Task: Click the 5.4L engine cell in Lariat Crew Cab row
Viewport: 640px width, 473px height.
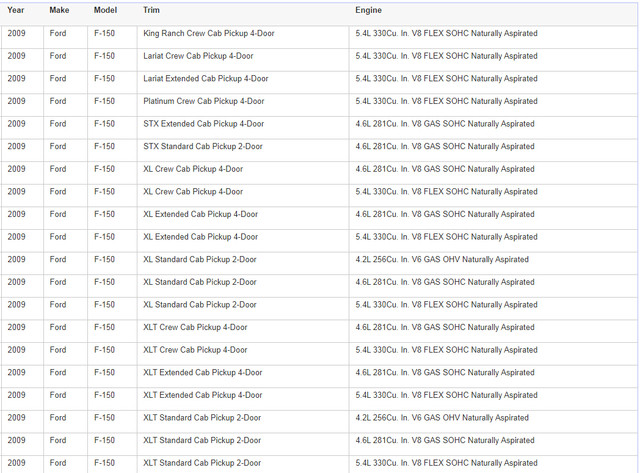Action: tap(446, 56)
